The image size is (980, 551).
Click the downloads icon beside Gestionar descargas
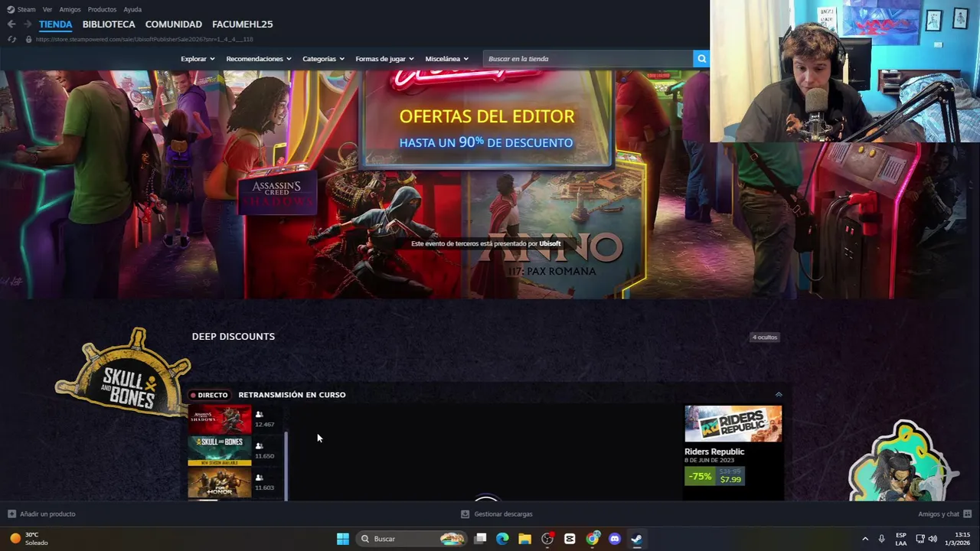[x=465, y=514]
